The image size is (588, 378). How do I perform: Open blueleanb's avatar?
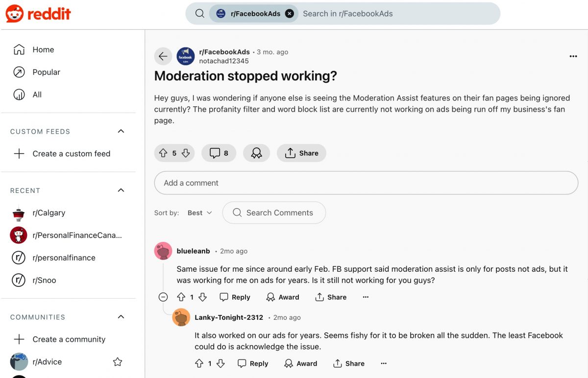pyautogui.click(x=163, y=251)
